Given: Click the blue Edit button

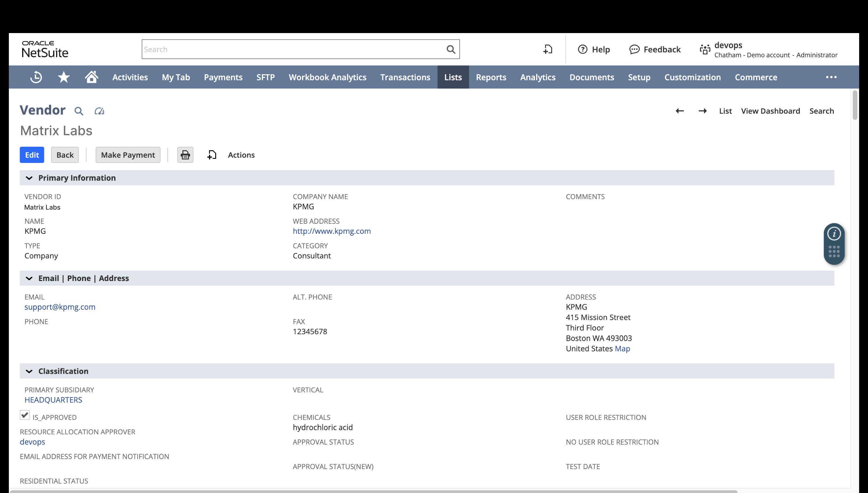Looking at the screenshot, I should (32, 155).
